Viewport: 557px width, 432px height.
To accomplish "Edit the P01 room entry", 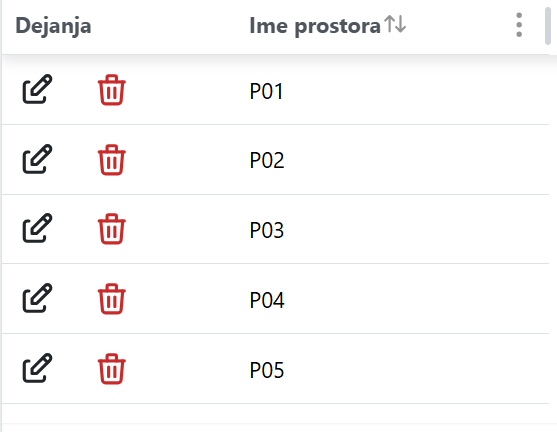I will [37, 89].
